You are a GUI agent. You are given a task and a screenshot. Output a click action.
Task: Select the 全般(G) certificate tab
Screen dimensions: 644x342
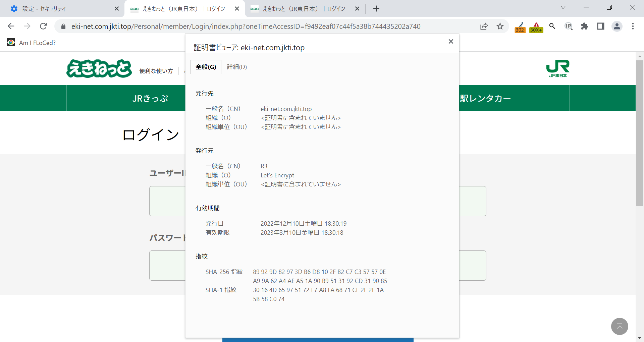[x=206, y=67]
